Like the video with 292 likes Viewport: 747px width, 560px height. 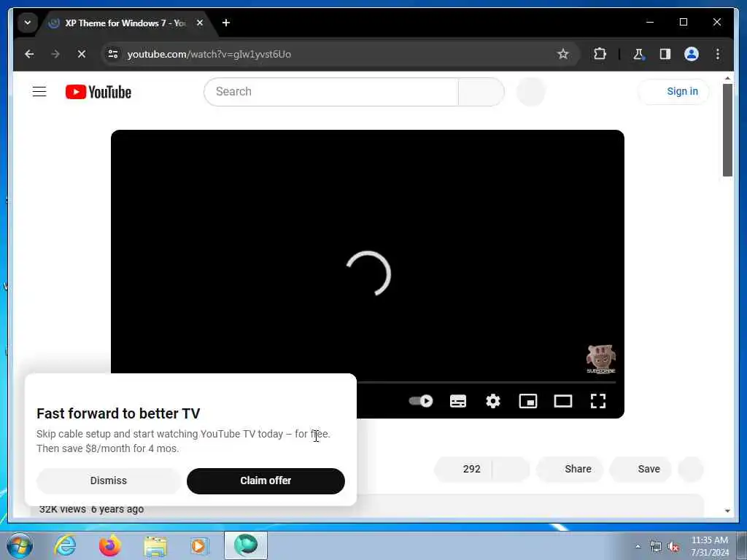click(x=463, y=469)
